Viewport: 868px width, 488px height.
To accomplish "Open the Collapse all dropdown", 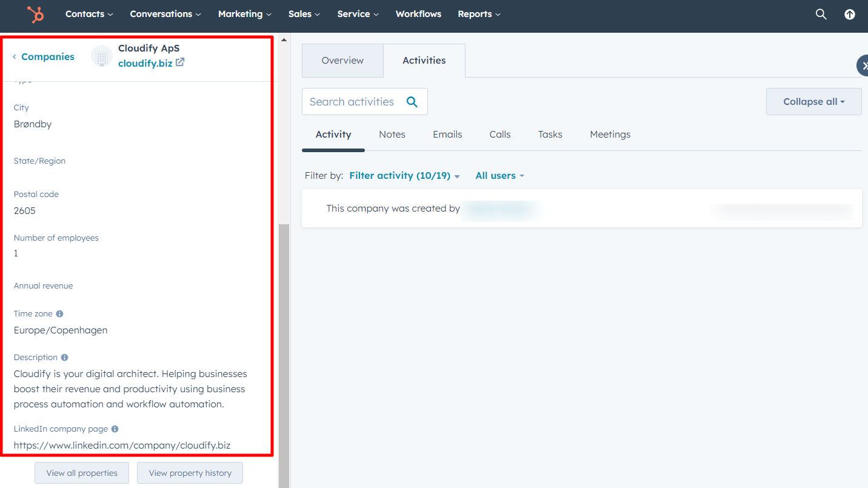I will coord(813,101).
